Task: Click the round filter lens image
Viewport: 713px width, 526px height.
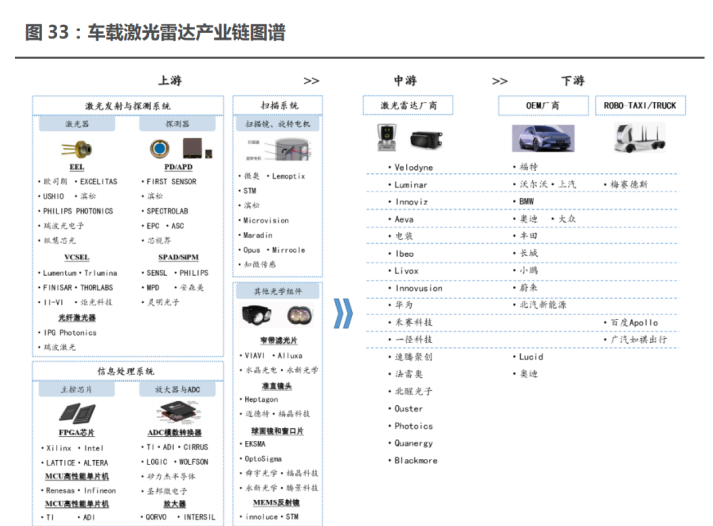Action: 300,315
